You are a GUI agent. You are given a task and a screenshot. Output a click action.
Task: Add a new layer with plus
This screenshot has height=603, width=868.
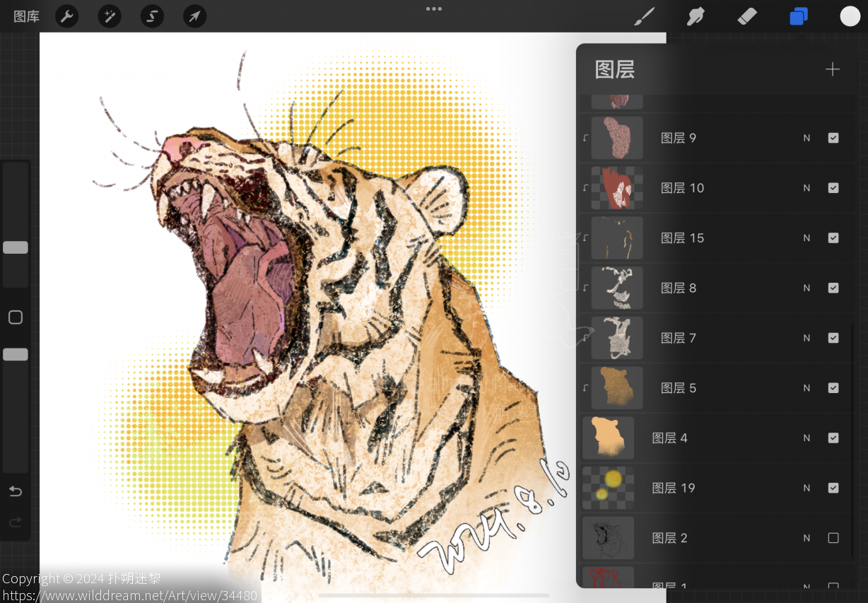pyautogui.click(x=833, y=69)
